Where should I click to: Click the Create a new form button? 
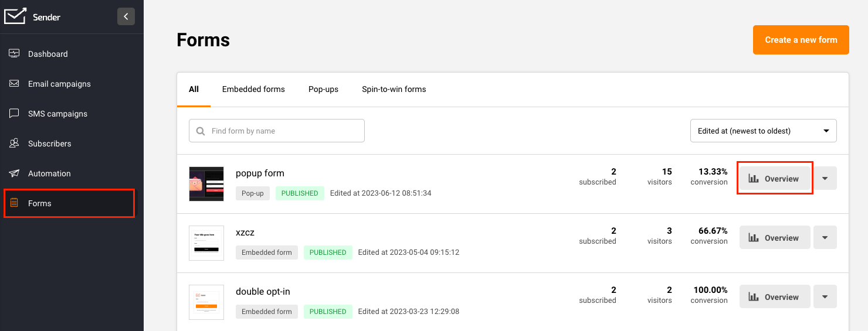(801, 40)
